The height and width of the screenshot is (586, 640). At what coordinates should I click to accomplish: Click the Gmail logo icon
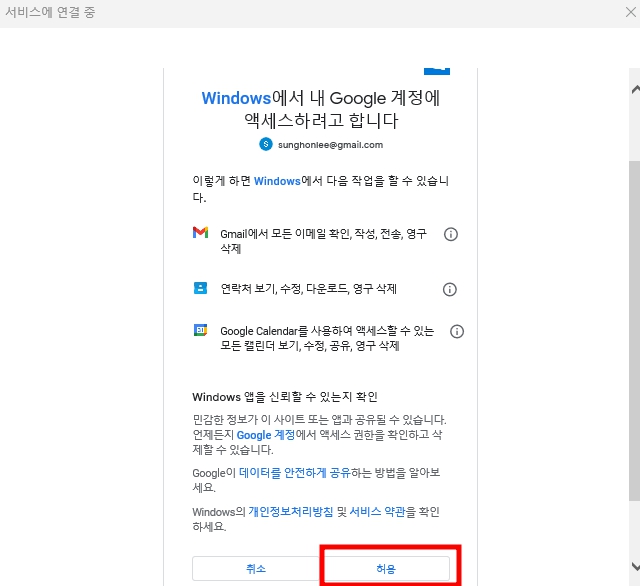[200, 232]
